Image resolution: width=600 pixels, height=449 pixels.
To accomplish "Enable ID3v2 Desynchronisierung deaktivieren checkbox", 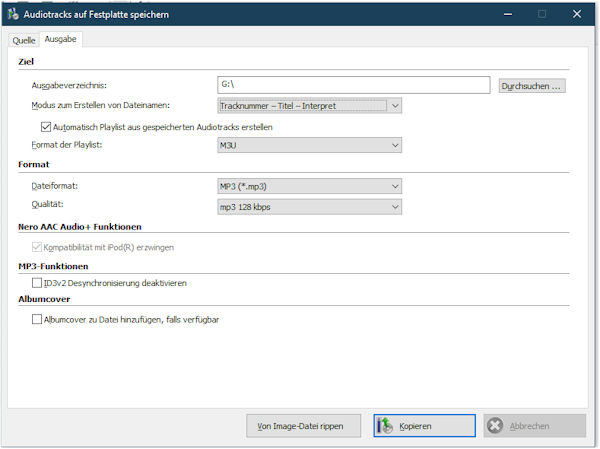I will (37, 283).
